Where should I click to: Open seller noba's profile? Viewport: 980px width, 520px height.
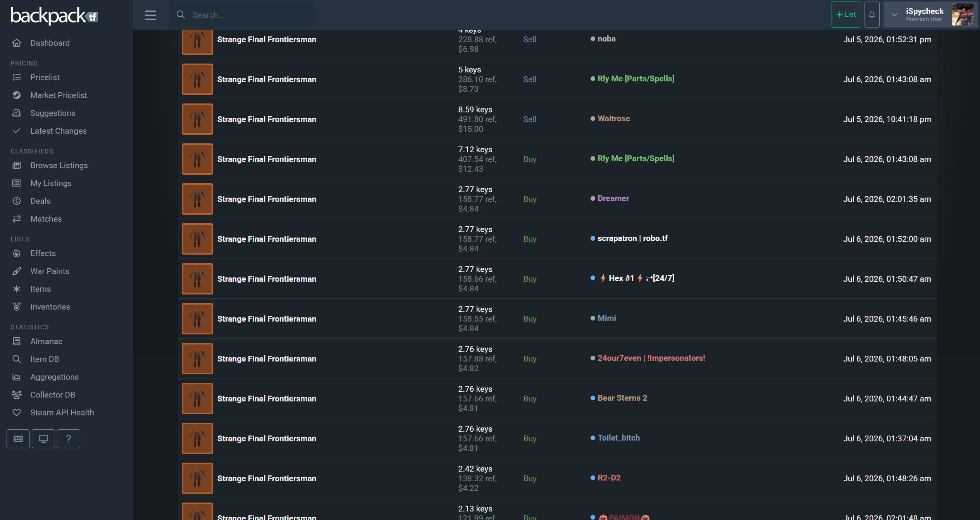point(606,39)
